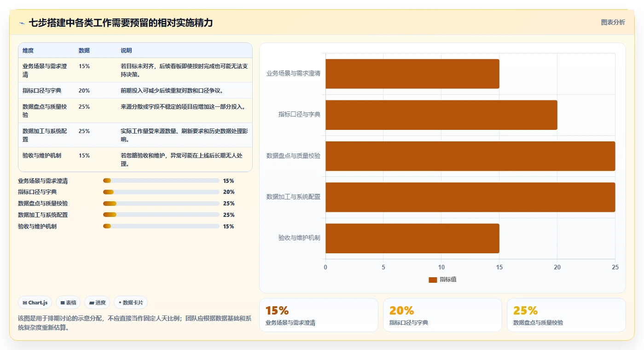The height and width of the screenshot is (350, 644).
Task: Click progress label 指标口径与字典
Action: point(37,192)
